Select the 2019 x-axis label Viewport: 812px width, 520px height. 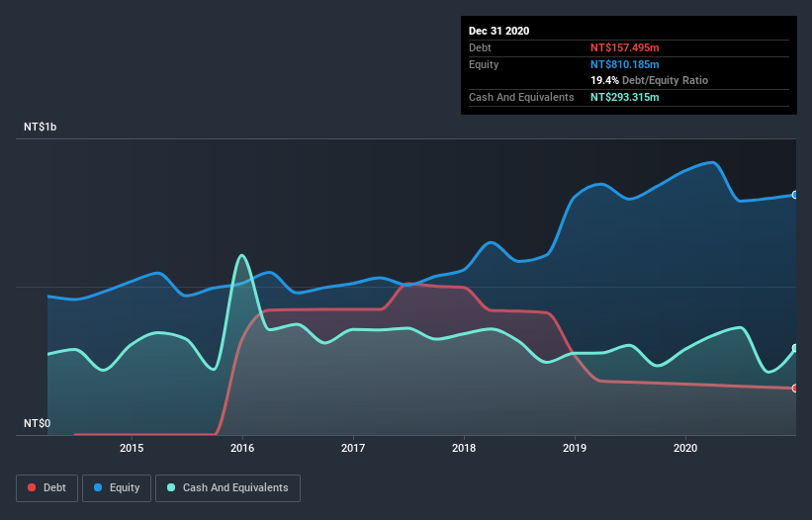click(x=575, y=448)
